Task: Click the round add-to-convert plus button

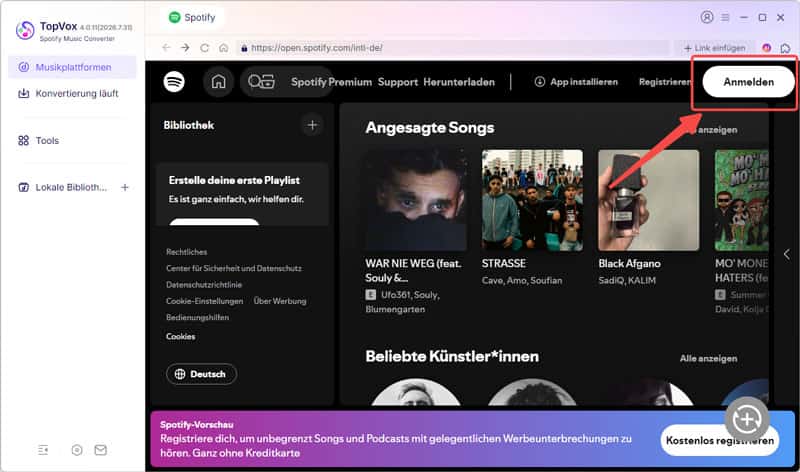Action: pyautogui.click(x=746, y=419)
